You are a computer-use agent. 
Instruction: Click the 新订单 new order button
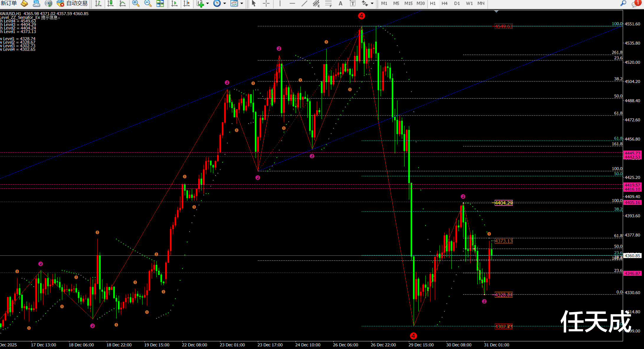click(9, 4)
